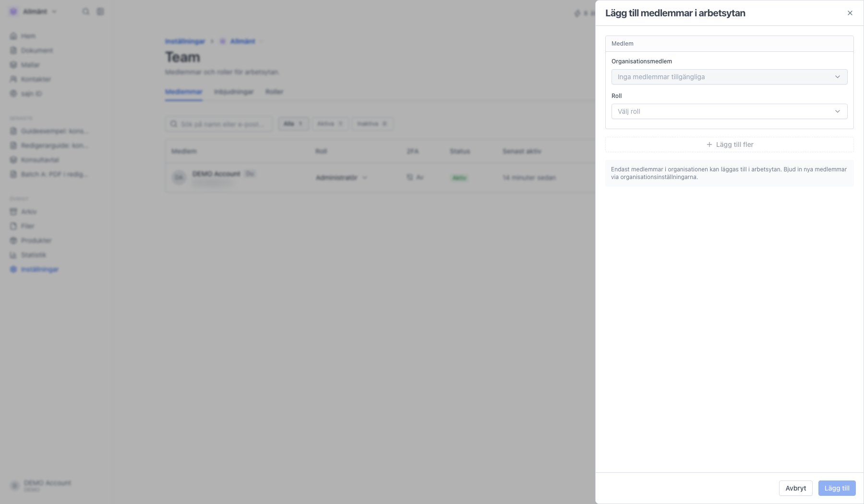Viewport: 864px width, 504px height.
Task: Select the Alla filter chip
Action: [293, 124]
